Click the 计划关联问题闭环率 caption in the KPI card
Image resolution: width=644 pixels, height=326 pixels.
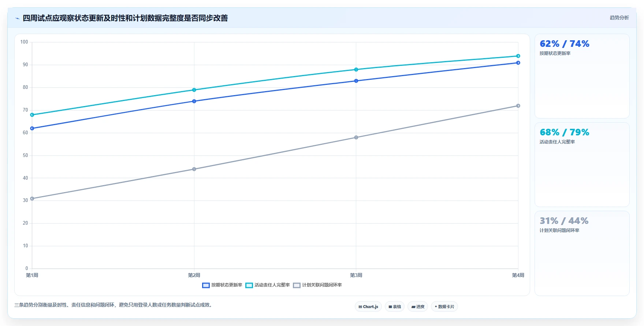(x=559, y=231)
